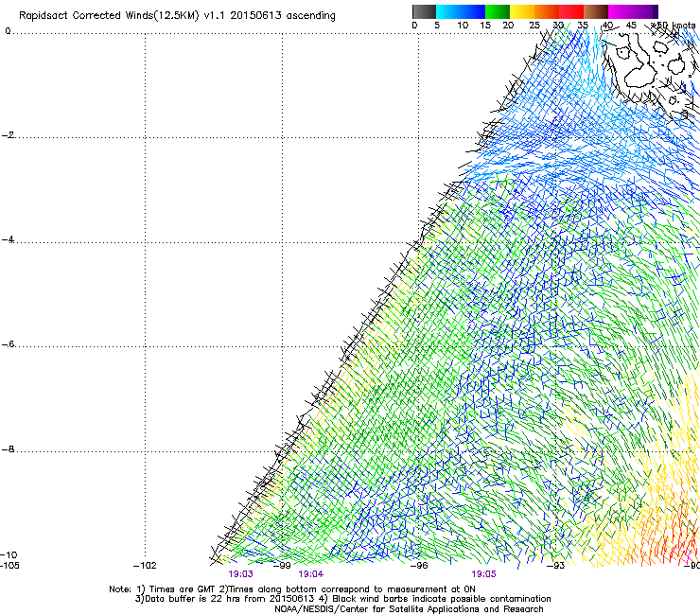This screenshot has width=700, height=615.
Task: Click the red 30-35 knots legend segment
Action: (x=571, y=11)
